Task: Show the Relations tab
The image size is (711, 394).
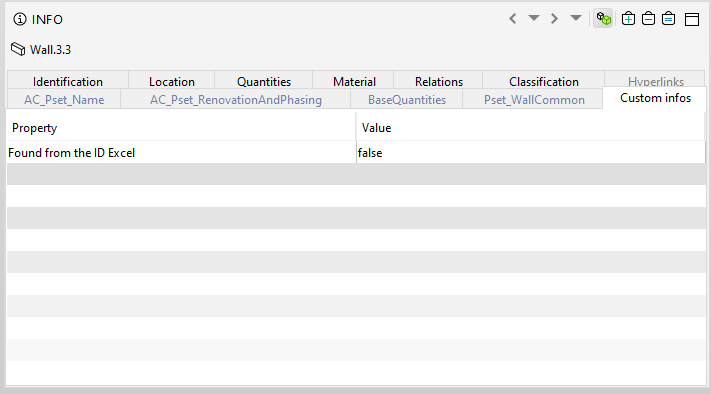Action: click(x=438, y=81)
